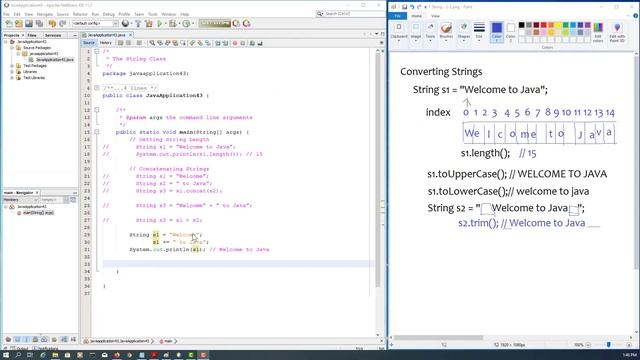Click the Source view button in editor
Screen dimensions: 640x360
[89, 43]
